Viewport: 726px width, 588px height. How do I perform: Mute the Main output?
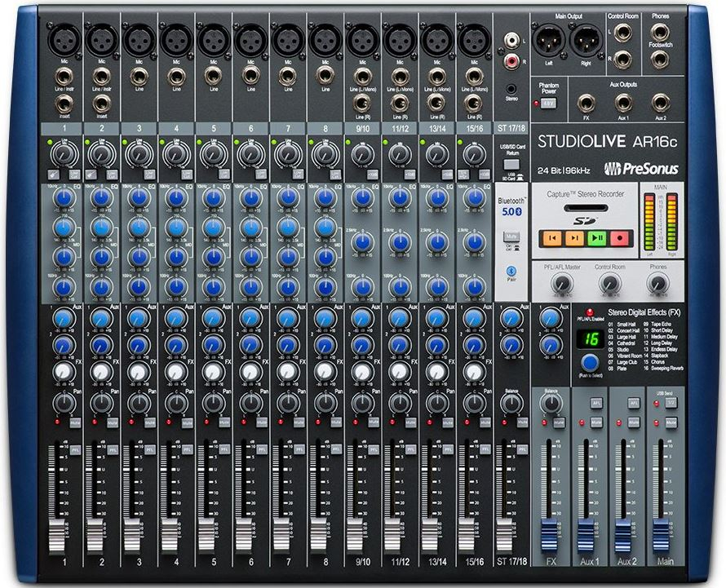671,422
